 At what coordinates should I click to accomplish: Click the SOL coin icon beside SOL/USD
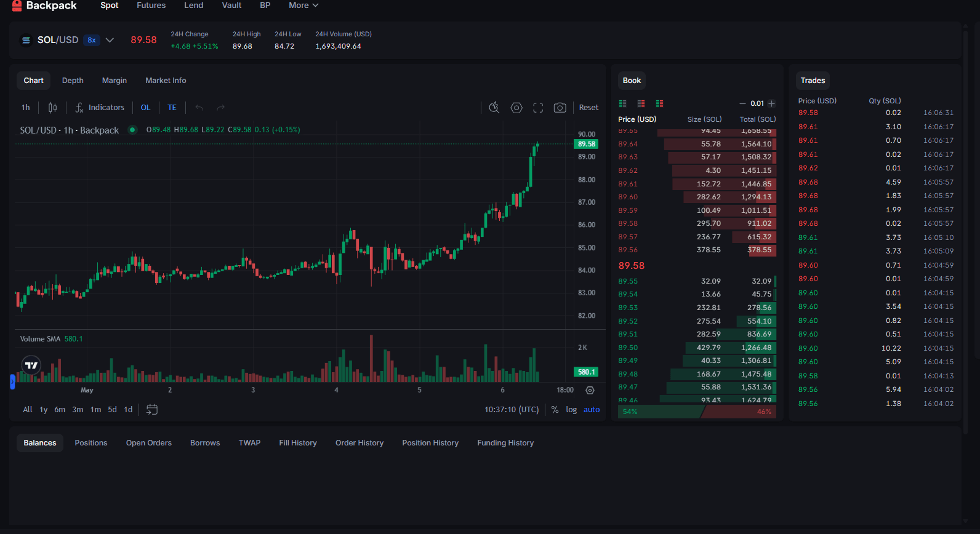click(26, 40)
